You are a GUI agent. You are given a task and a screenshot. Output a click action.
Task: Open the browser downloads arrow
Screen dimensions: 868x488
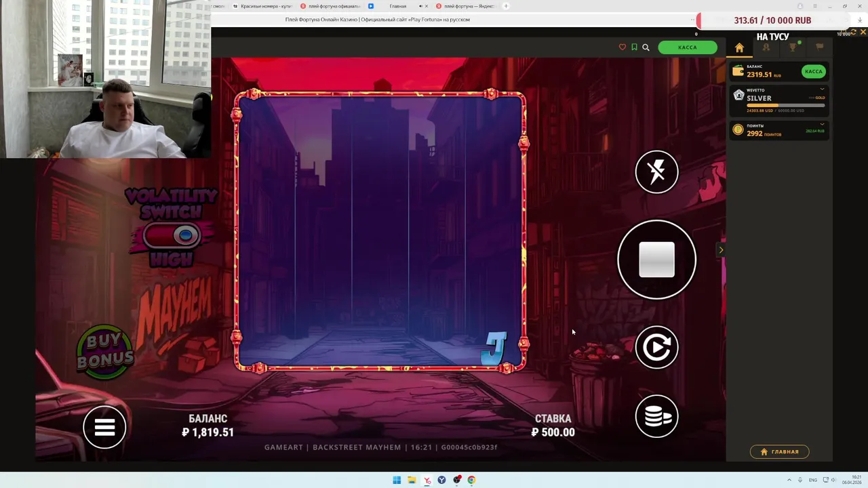tap(860, 20)
